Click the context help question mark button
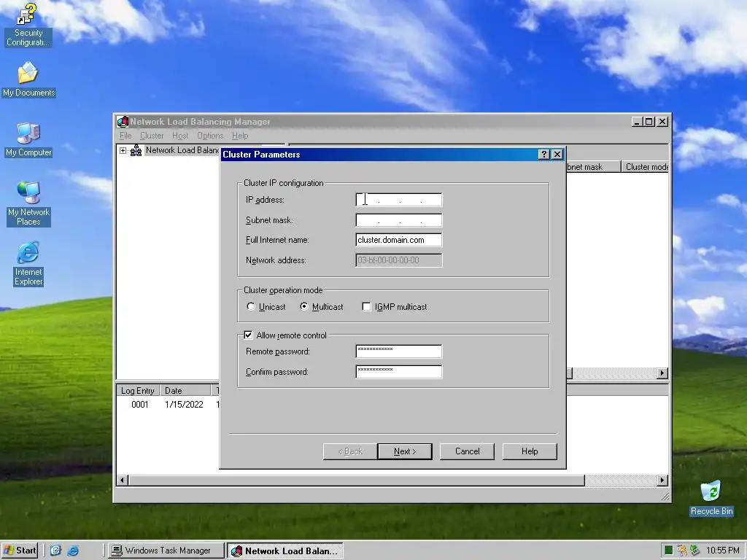This screenshot has height=560, width=747. [x=543, y=155]
